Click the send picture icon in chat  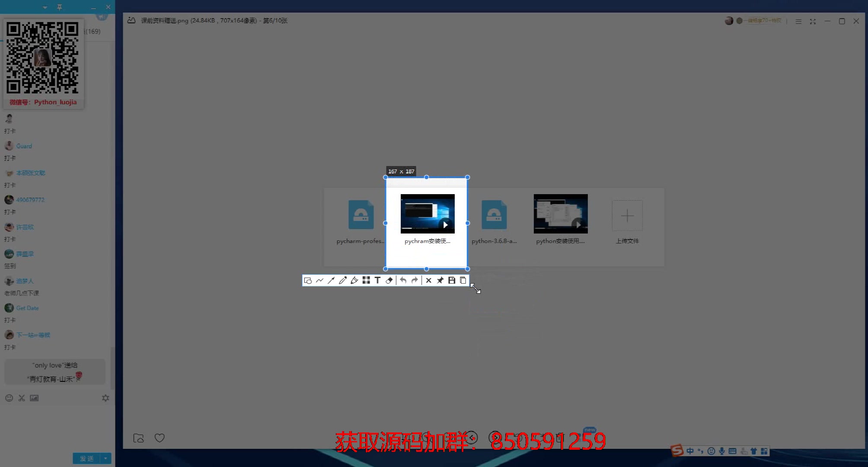point(34,398)
